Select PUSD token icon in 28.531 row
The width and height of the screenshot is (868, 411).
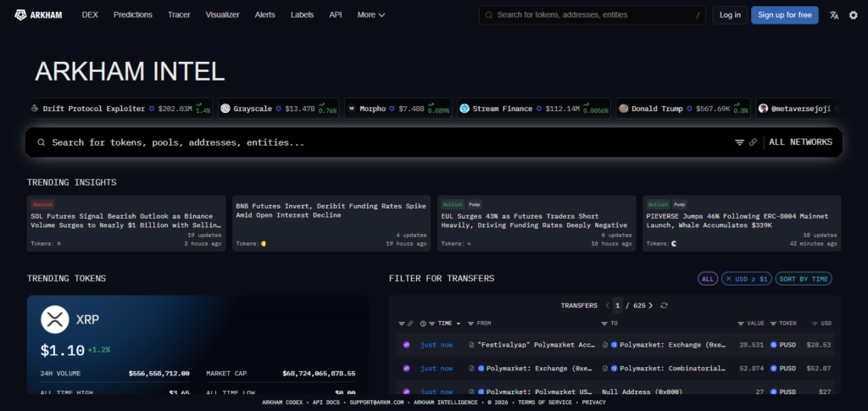[773, 345]
